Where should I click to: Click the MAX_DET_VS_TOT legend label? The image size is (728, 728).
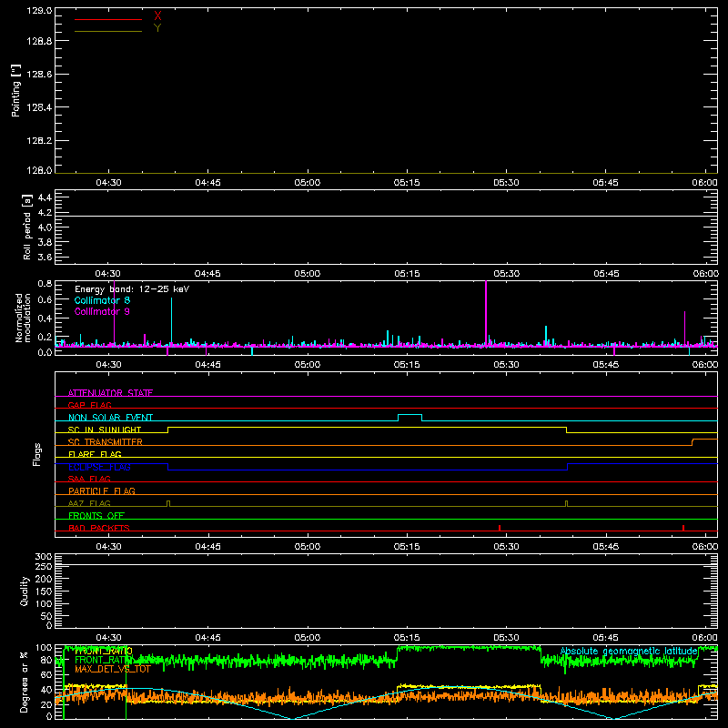(x=113, y=669)
